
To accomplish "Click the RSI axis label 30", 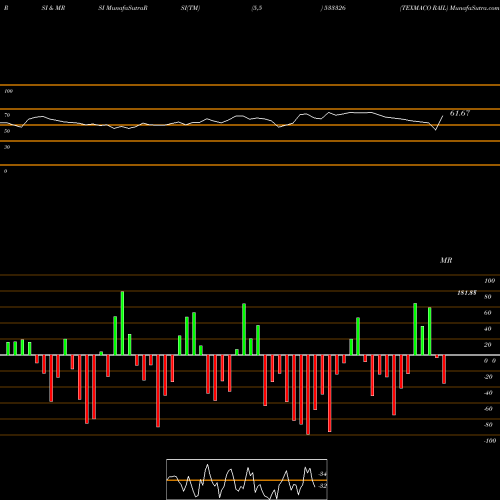I will [x=7, y=147].
